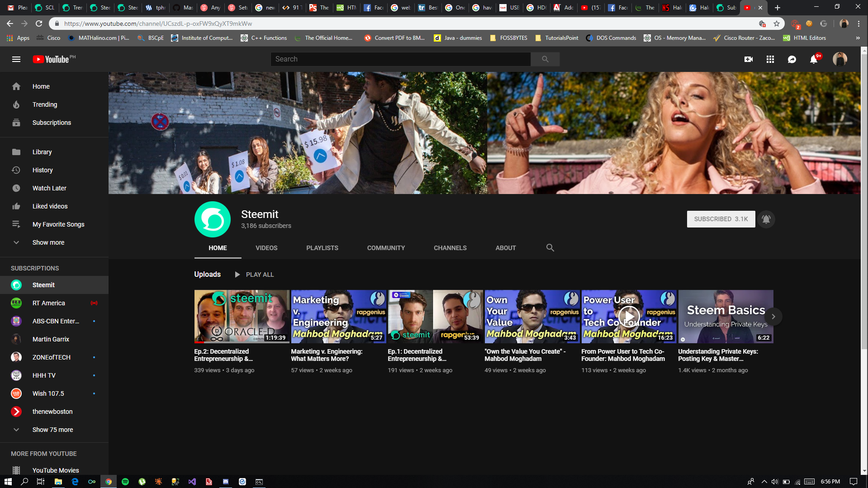The height and width of the screenshot is (488, 868).
Task: Open Apps bookmarks shortcut
Action: 18,38
